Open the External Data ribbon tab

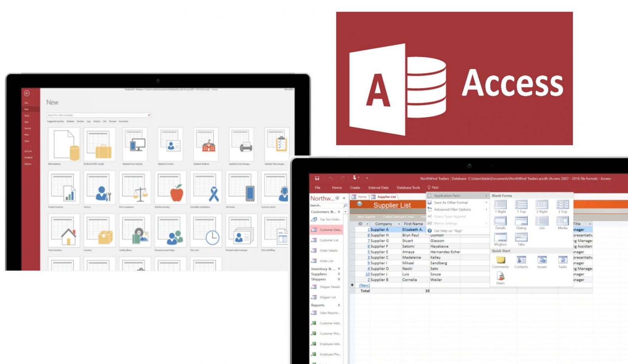pos(378,187)
